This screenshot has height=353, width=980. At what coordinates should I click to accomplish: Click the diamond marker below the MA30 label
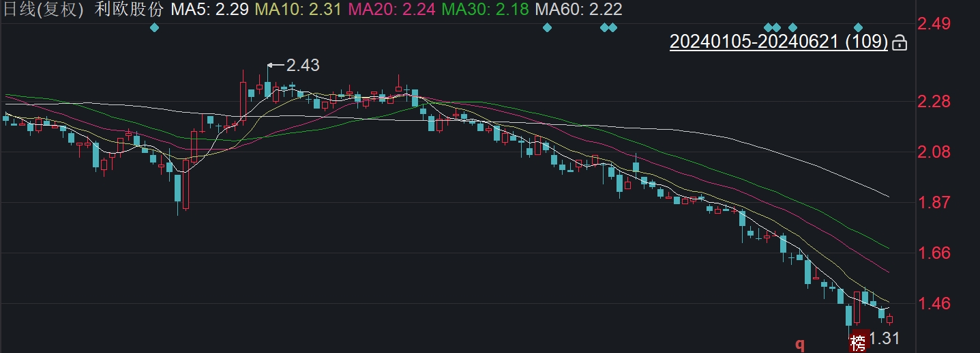coord(547,27)
